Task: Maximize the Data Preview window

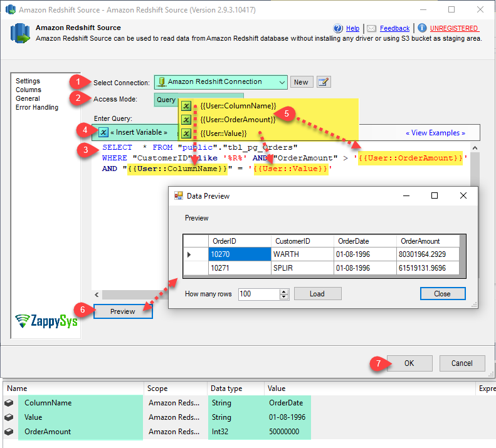Action: 435,195
